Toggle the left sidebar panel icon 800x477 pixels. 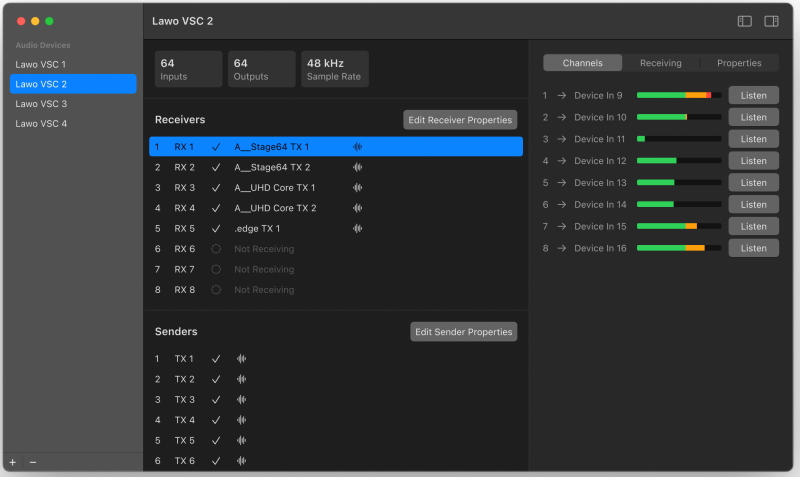pyautogui.click(x=745, y=21)
